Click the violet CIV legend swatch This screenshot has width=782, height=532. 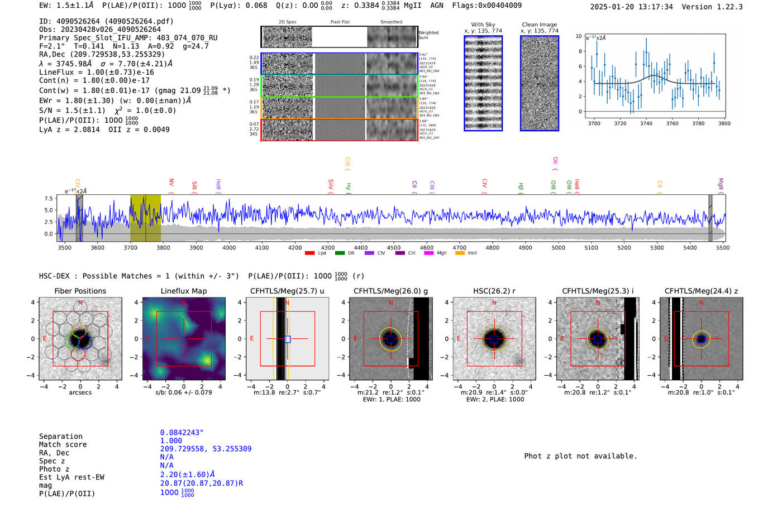coord(369,253)
